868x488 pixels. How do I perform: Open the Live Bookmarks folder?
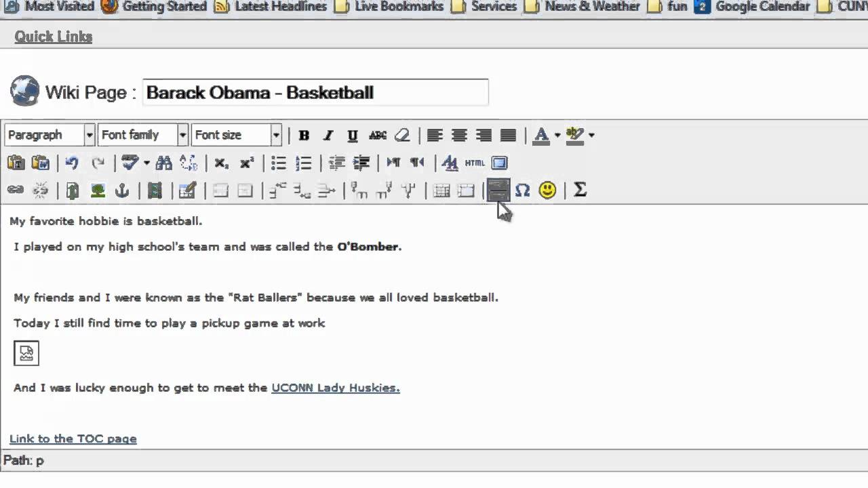pos(389,7)
